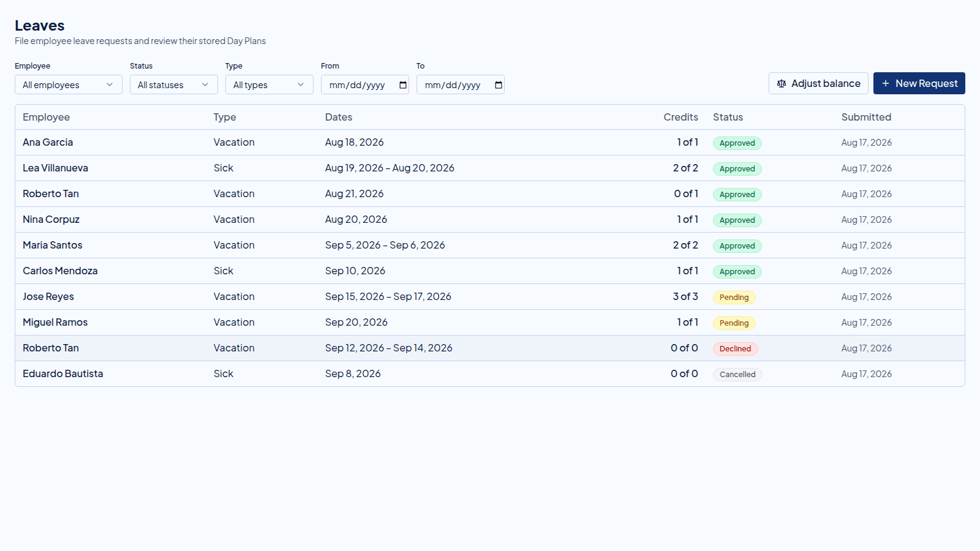Select the Nina Corpuz row name
Image resolution: width=980 pixels, height=551 pixels.
(51, 219)
